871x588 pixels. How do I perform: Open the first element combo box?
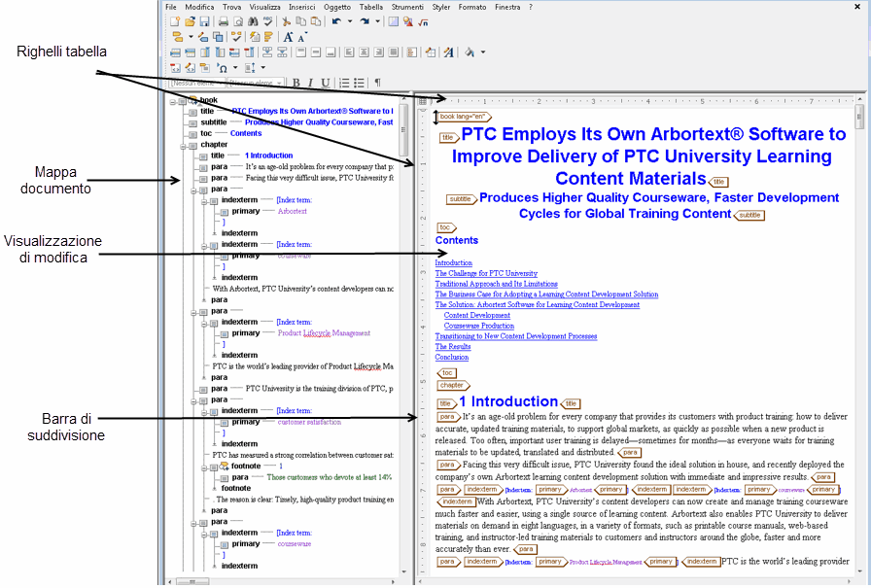[x=196, y=83]
